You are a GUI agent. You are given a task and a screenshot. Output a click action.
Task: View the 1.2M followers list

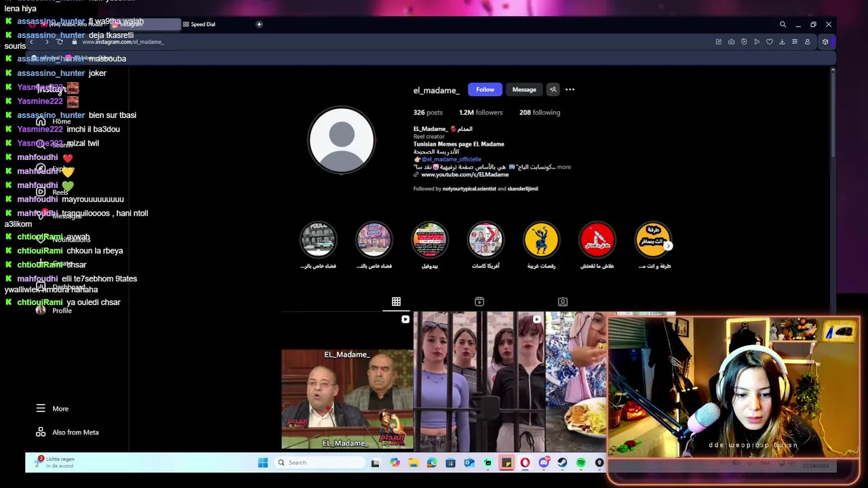pos(481,113)
